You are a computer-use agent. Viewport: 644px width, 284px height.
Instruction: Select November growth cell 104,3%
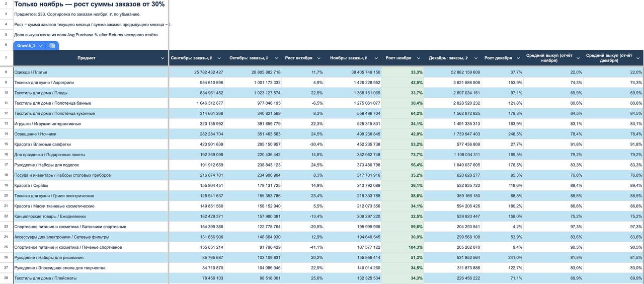coord(403,248)
